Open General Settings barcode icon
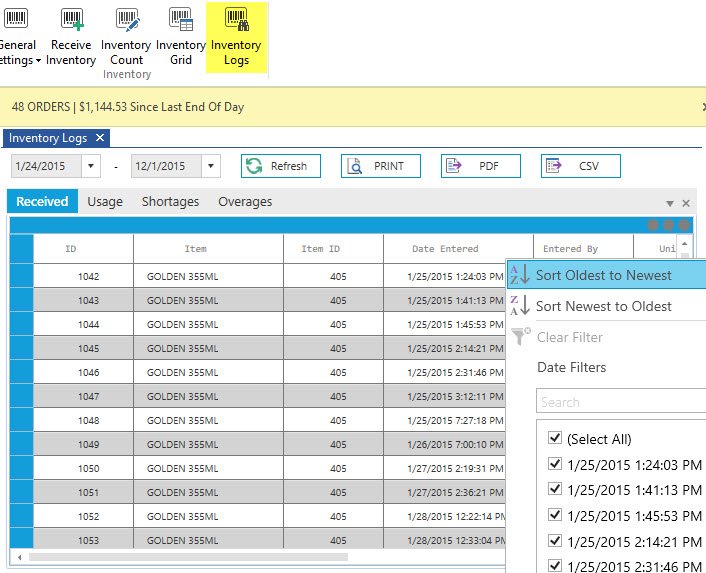The width and height of the screenshot is (706, 573). coord(14,19)
